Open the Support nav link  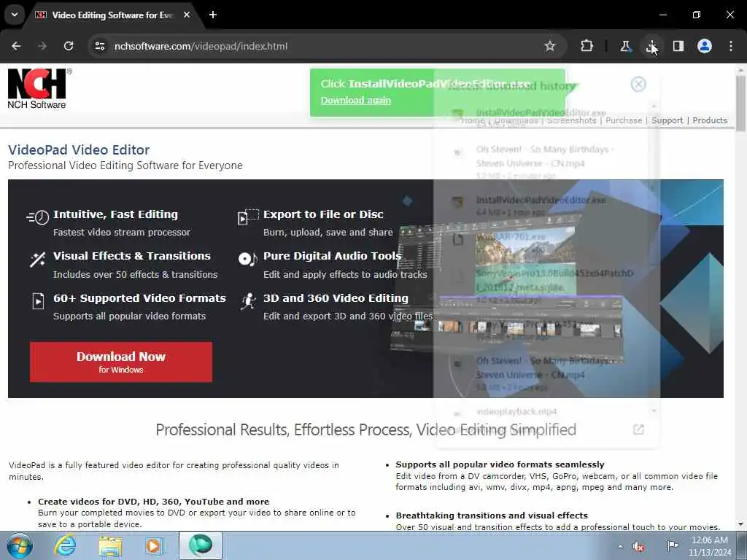667,120
